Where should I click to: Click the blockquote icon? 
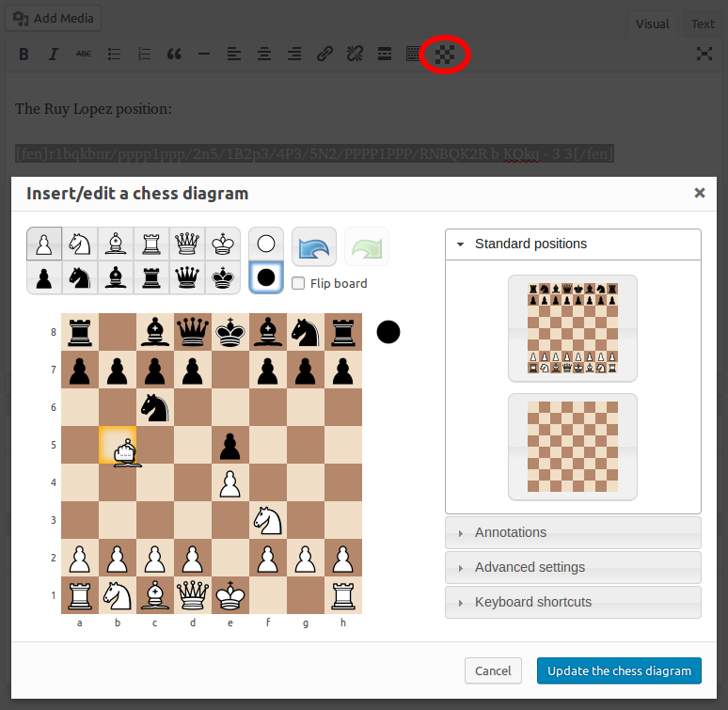pyautogui.click(x=175, y=55)
